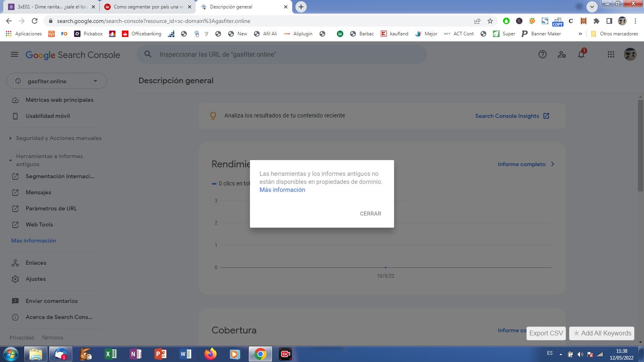Open the browser extensions puzzle icon
Image resolution: width=644 pixels, height=362 pixels.
point(597,21)
